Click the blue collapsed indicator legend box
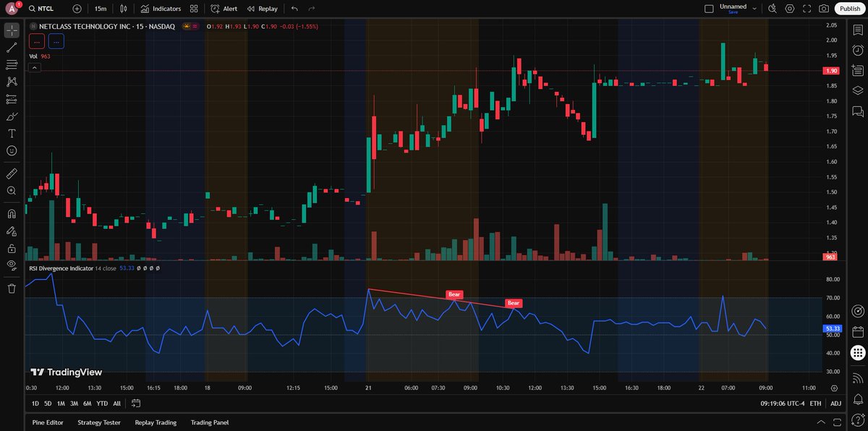The image size is (868, 431). point(56,41)
